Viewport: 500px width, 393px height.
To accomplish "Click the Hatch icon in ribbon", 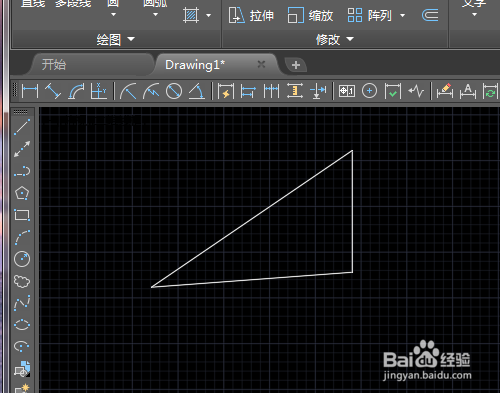I will [x=191, y=15].
